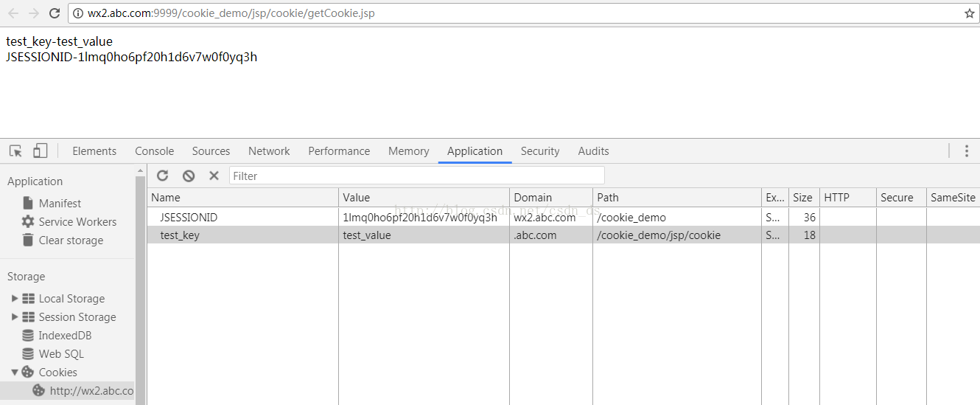This screenshot has height=405, width=980.
Task: Toggle the device toolbar icon
Action: coord(40,150)
